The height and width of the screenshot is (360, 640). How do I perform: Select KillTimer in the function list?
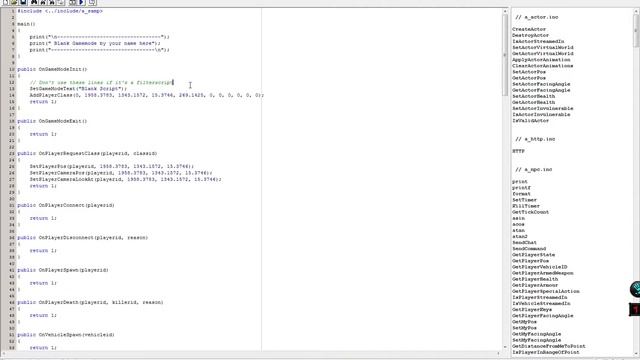(526, 206)
